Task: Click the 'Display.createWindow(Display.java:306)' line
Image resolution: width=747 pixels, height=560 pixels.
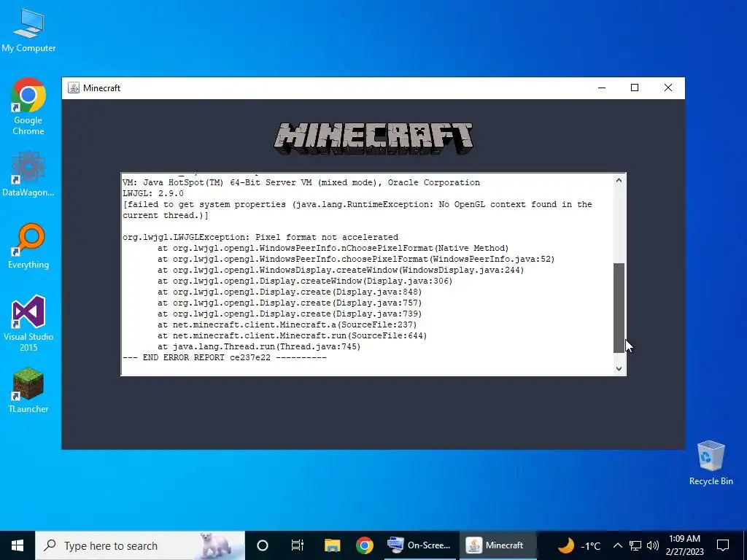Action: pos(305,281)
